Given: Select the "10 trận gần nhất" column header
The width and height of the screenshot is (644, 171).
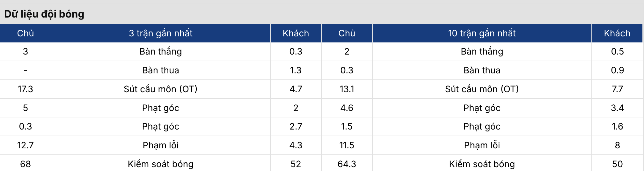Looking at the screenshot, I should 482,33.
